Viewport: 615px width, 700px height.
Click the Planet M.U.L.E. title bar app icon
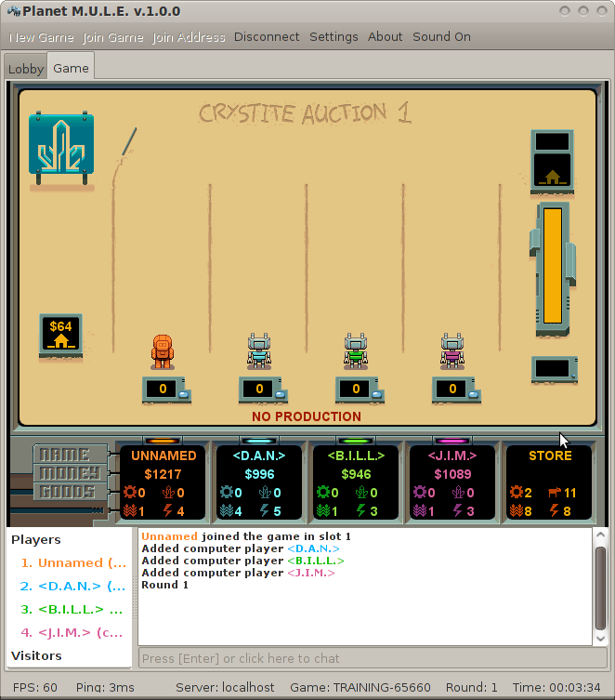[14, 11]
